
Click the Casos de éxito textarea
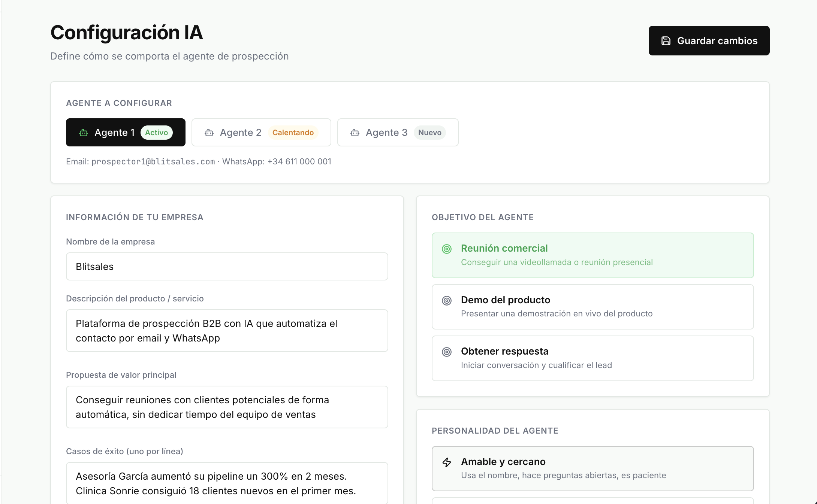227,483
